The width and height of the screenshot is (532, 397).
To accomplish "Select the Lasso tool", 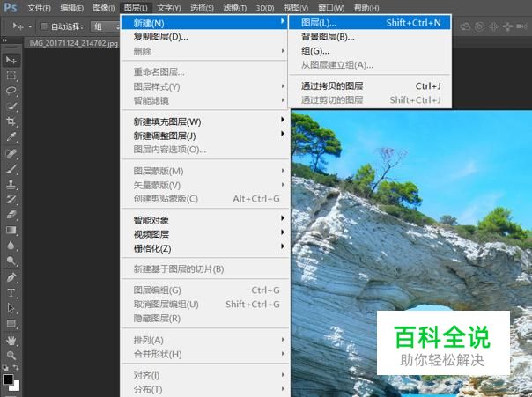I will (11, 91).
